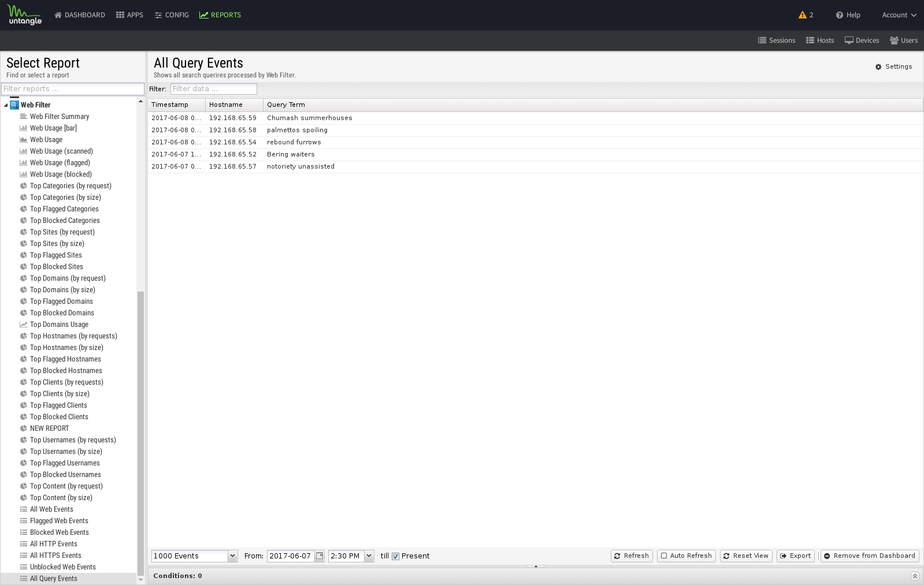Open the Config menu item

pyautogui.click(x=172, y=15)
